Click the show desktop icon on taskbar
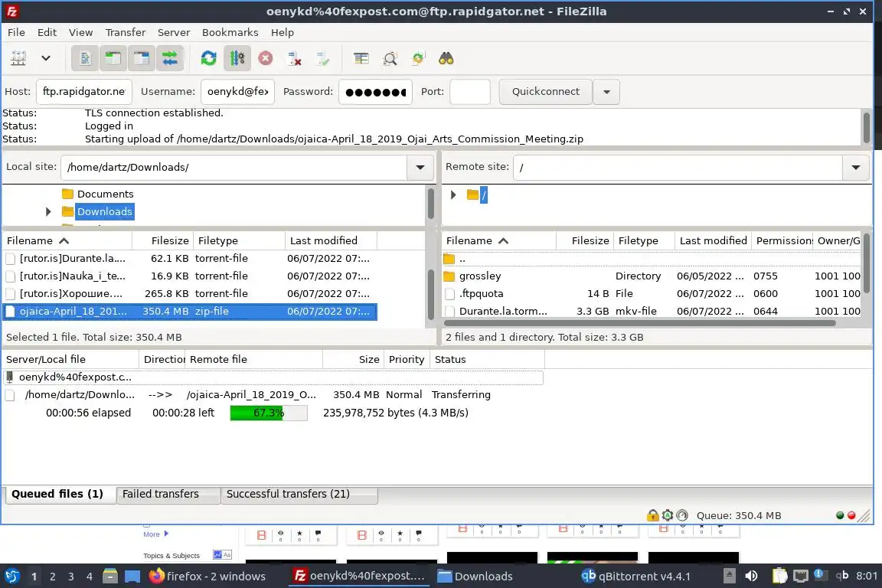 [x=132, y=577]
